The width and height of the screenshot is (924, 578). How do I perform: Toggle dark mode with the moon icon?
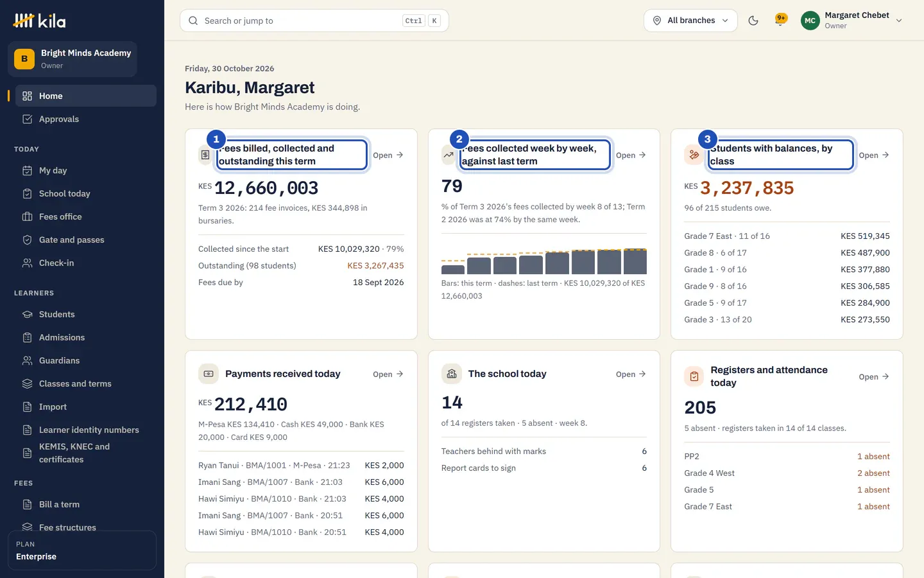[753, 21]
